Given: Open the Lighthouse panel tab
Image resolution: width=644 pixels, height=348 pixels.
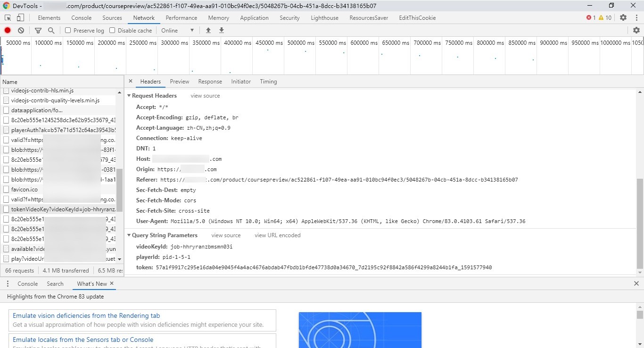Looking at the screenshot, I should [x=324, y=18].
